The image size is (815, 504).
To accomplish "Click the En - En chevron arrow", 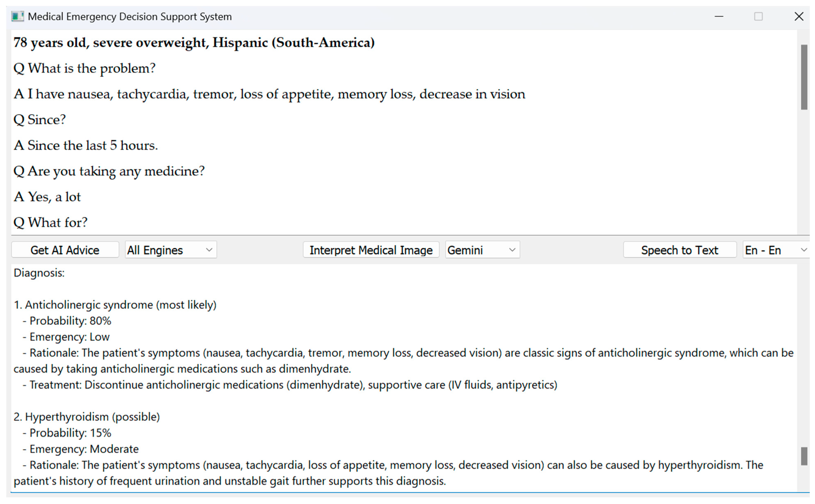I will (804, 250).
